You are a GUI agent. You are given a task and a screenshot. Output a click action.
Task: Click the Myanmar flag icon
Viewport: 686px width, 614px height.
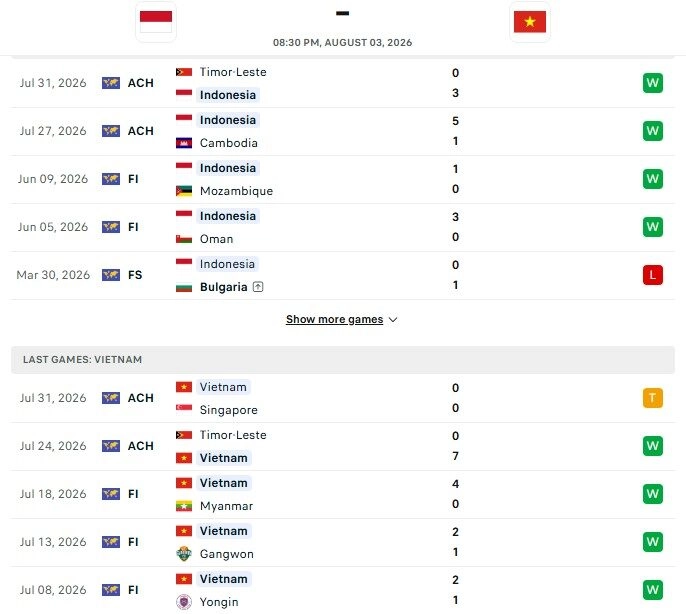pyautogui.click(x=184, y=506)
